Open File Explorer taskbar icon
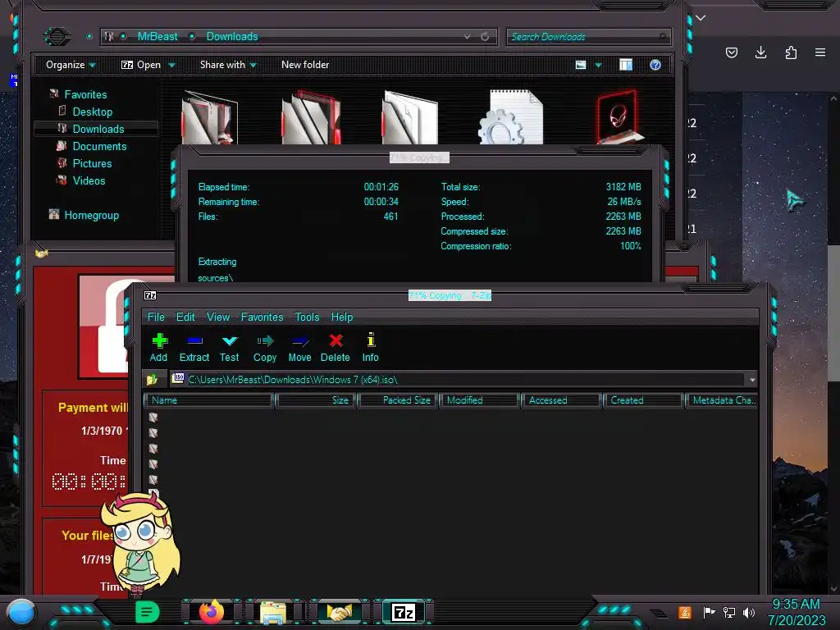Image resolution: width=840 pixels, height=630 pixels. [x=272, y=612]
